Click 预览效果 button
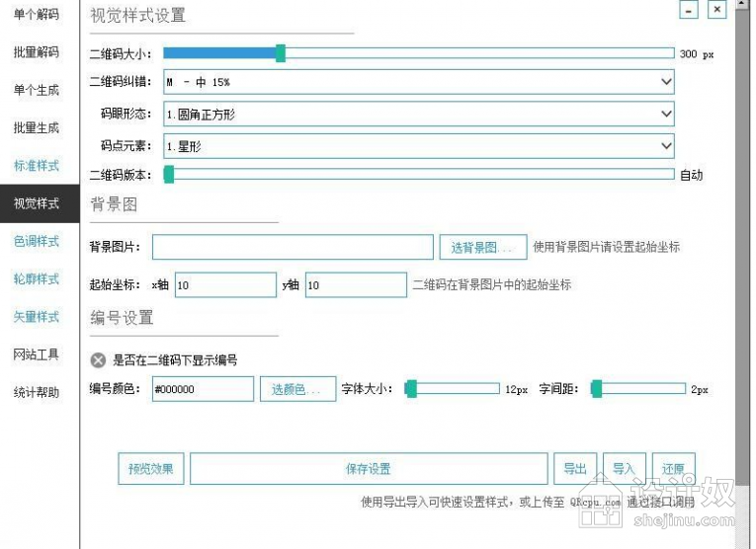 pos(151,469)
